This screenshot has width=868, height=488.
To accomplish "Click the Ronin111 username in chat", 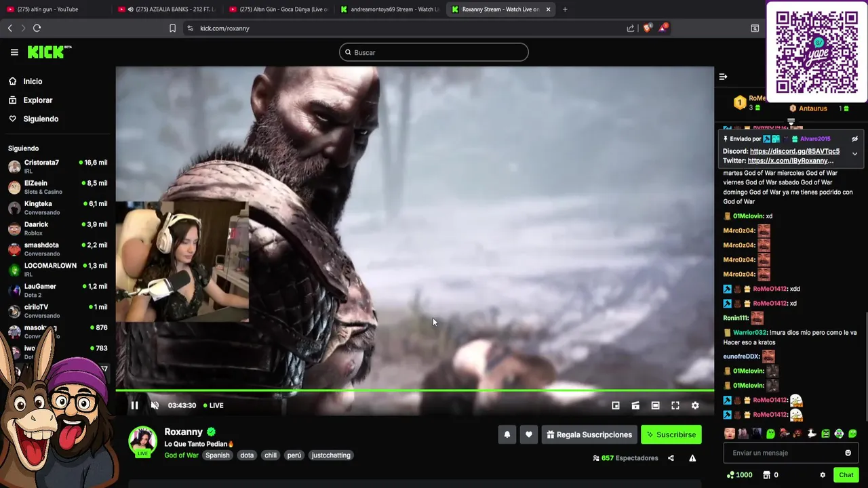I will 736,318.
